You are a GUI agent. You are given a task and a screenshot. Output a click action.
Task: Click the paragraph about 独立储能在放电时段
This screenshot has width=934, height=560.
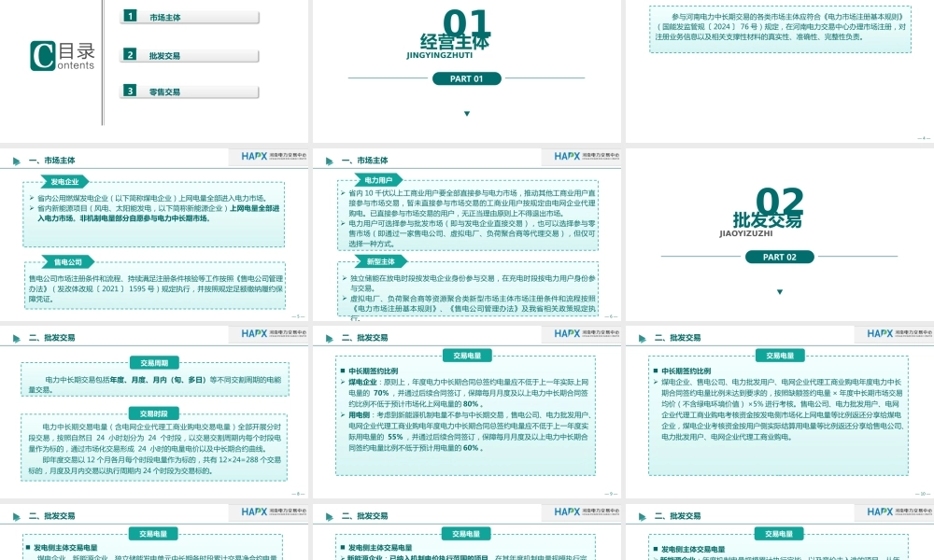coord(473,283)
